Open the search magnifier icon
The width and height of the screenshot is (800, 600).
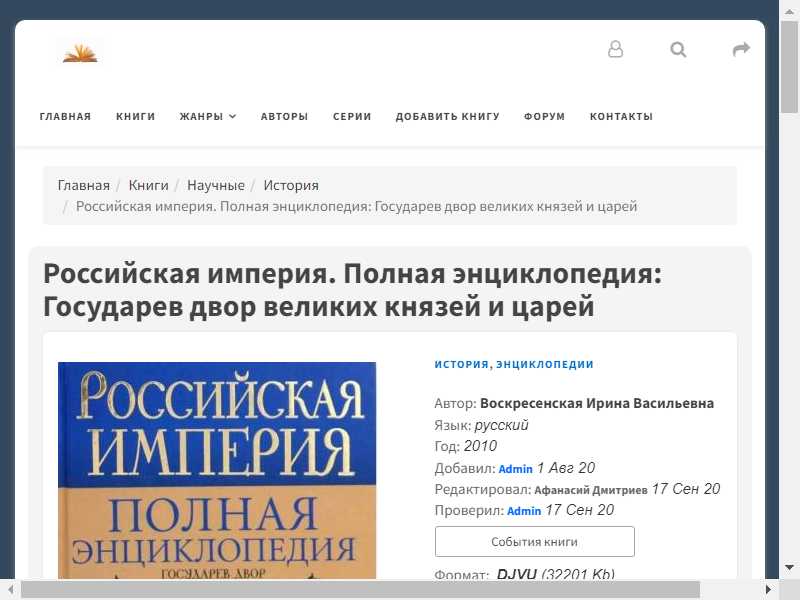tap(678, 49)
